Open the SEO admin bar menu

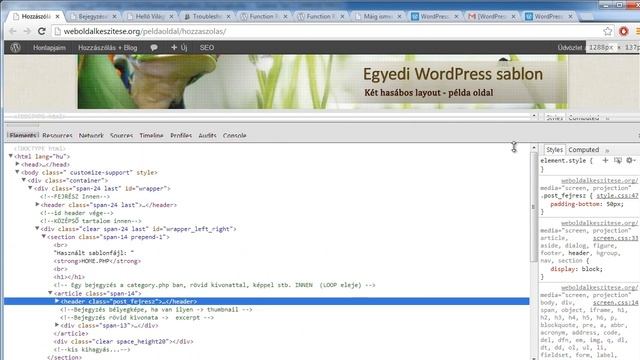point(207,48)
